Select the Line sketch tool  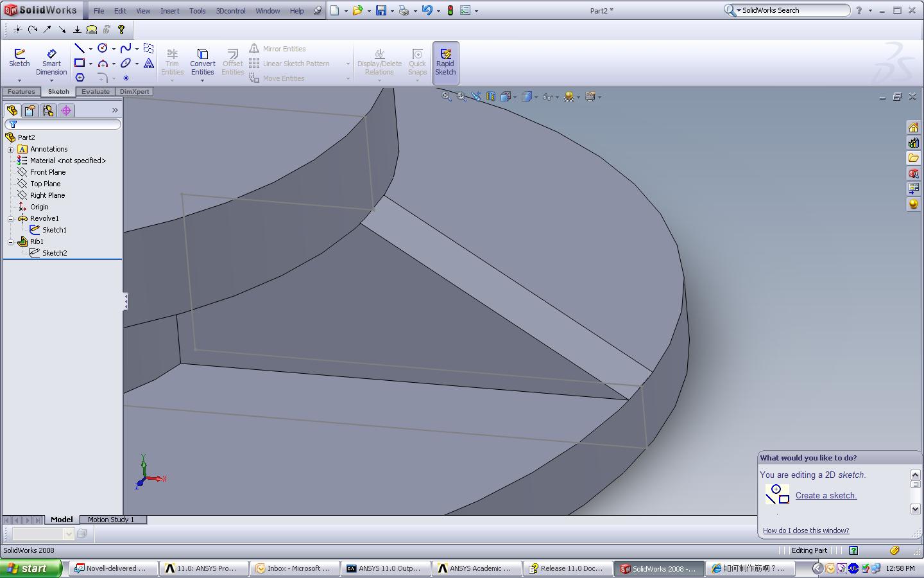[79, 48]
